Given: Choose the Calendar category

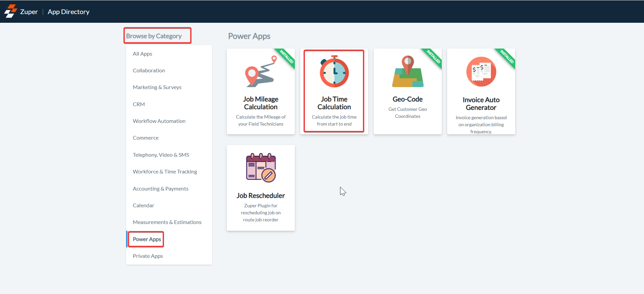Looking at the screenshot, I should [x=169, y=205].
